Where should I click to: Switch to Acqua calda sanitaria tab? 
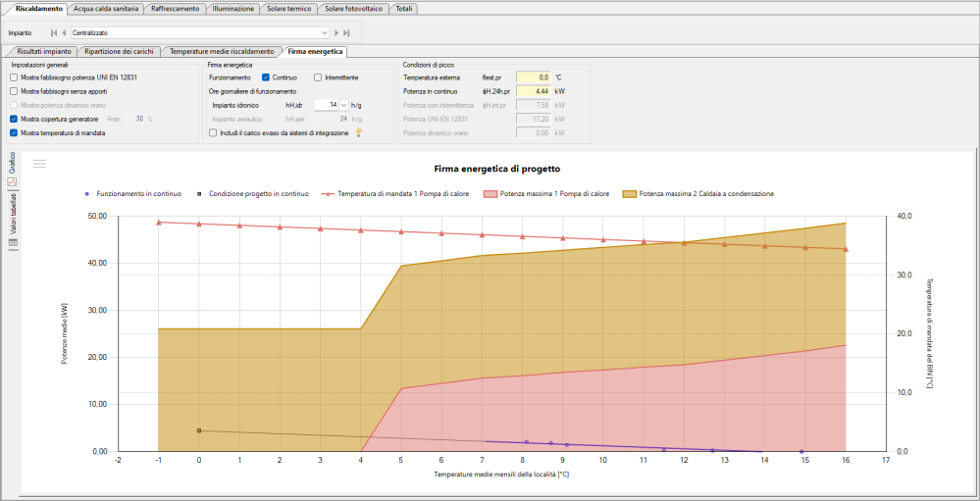point(105,9)
